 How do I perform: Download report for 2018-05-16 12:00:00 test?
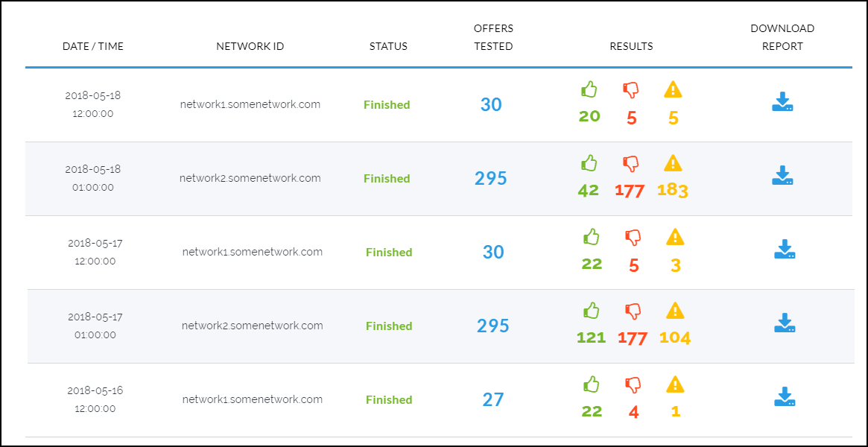coord(785,396)
